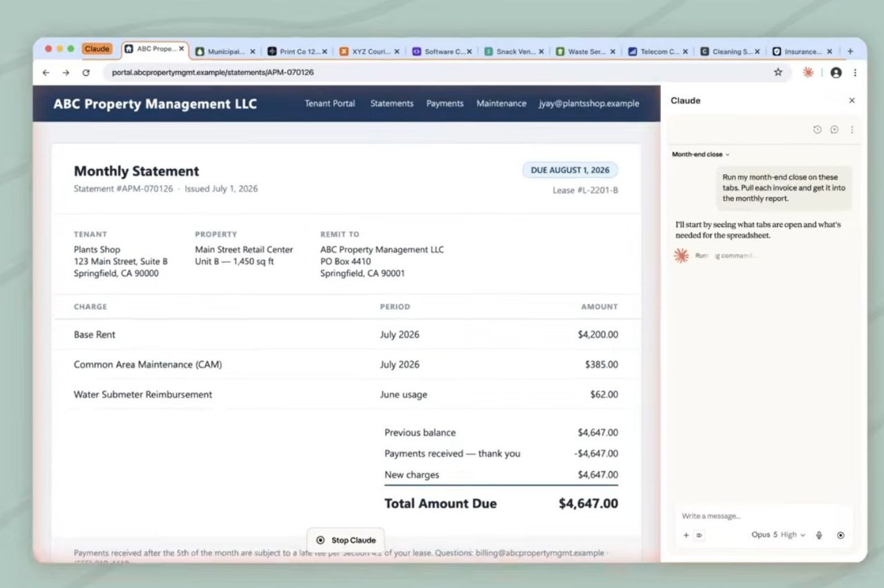Open the browser three-dot menu
The image size is (884, 588).
point(855,72)
